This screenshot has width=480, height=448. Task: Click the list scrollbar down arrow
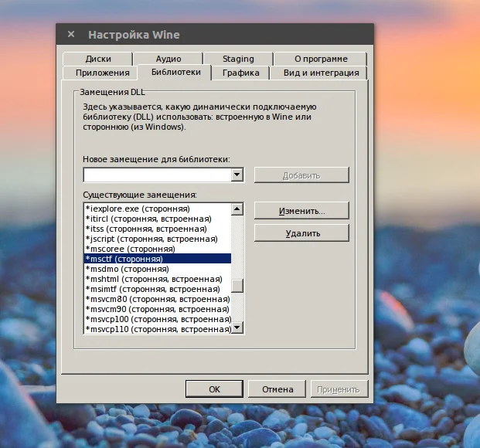[x=237, y=328]
